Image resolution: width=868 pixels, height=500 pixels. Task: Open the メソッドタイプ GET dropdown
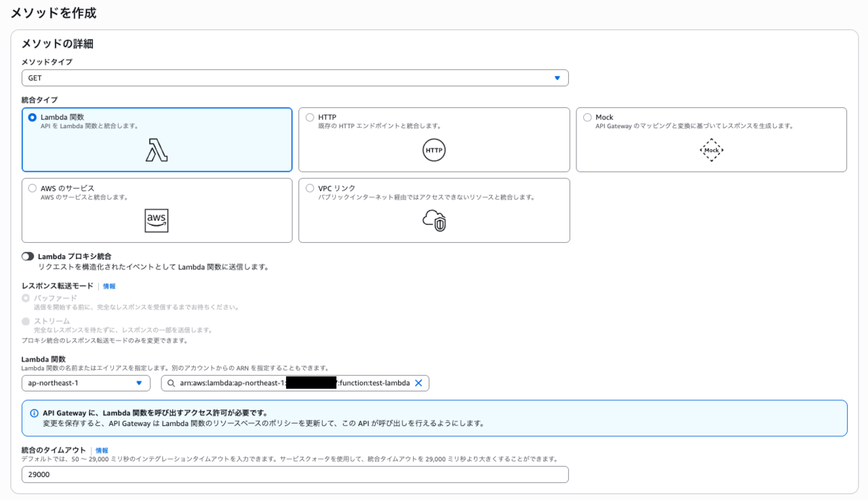[x=295, y=78]
